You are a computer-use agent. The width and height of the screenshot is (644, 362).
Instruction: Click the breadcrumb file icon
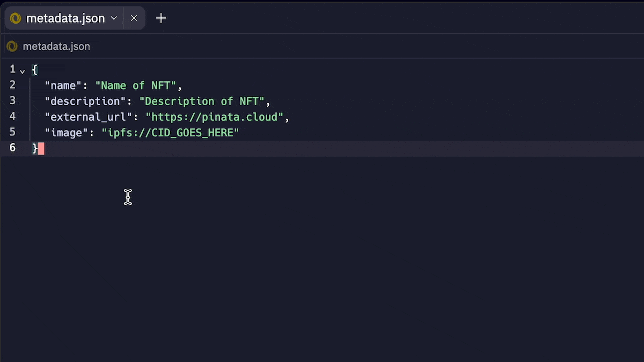(x=12, y=46)
